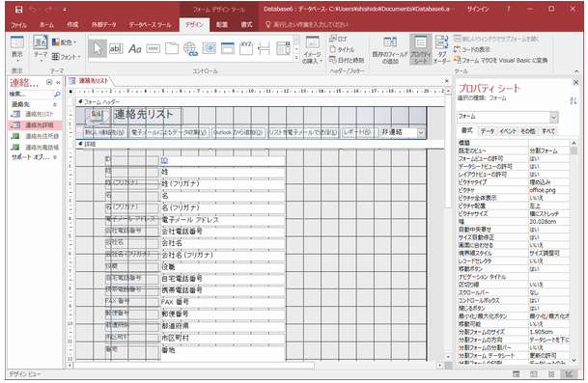Switch property sheet to イベント tab
588x383 pixels.
tap(507, 131)
